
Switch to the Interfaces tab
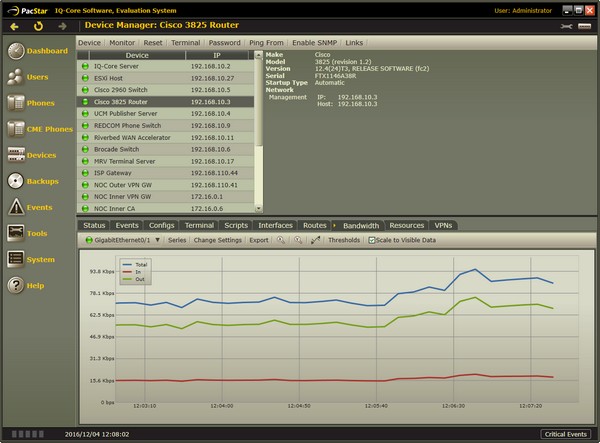[x=276, y=225]
